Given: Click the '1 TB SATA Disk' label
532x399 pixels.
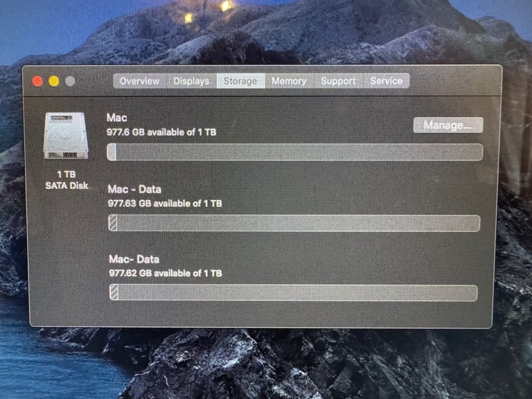Looking at the screenshot, I should (x=66, y=180).
